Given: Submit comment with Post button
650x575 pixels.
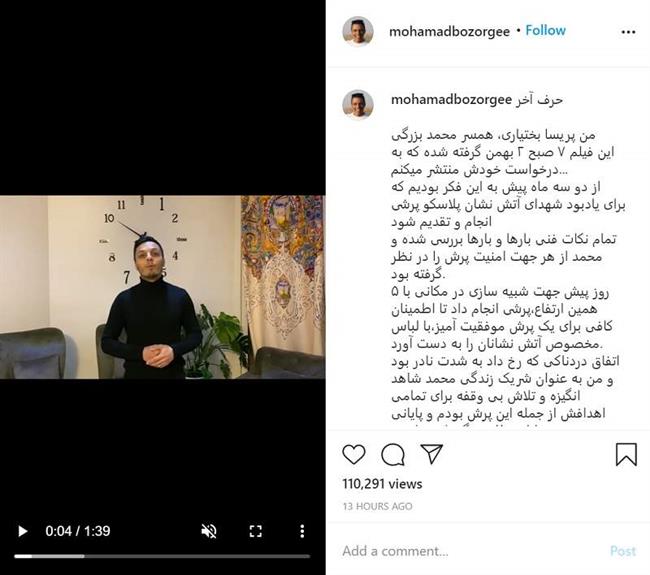Looking at the screenshot, I should (x=623, y=551).
